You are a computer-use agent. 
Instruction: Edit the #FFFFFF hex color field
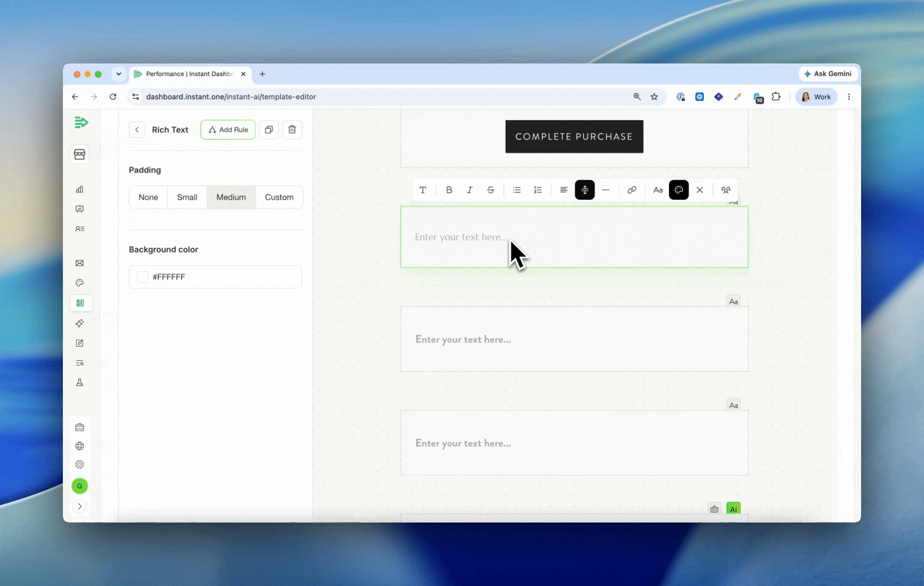[x=215, y=277]
